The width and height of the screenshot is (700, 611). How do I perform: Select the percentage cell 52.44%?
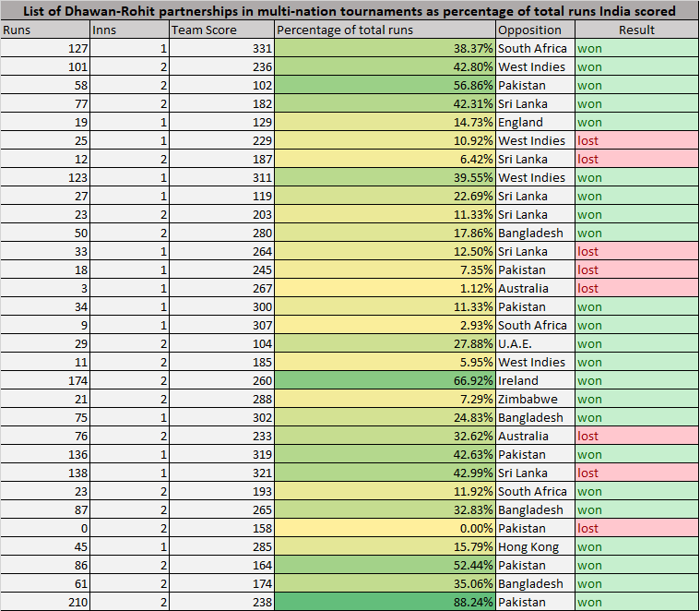click(x=385, y=565)
